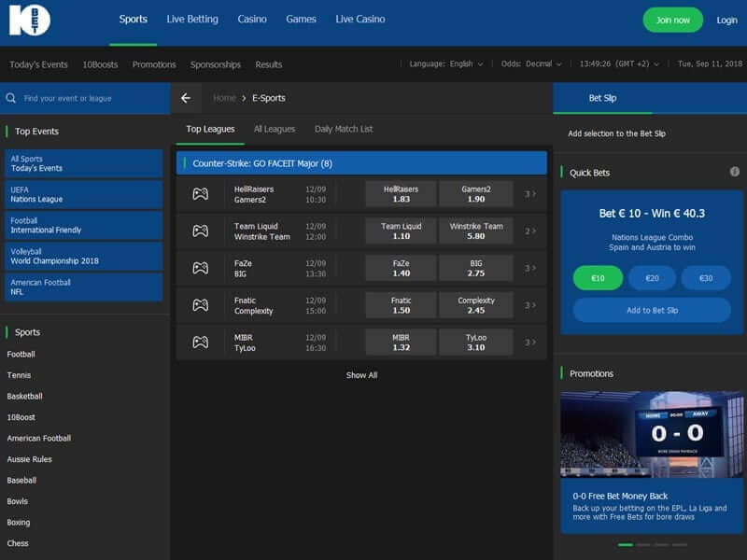Expand more markets for Fnatic vs Complexity

530,305
